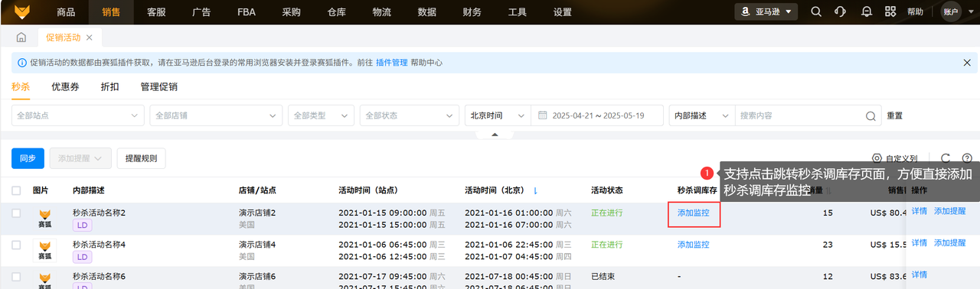Open the 内部描述 search type dropdown
This screenshot has height=289, width=980.
pyautogui.click(x=702, y=115)
